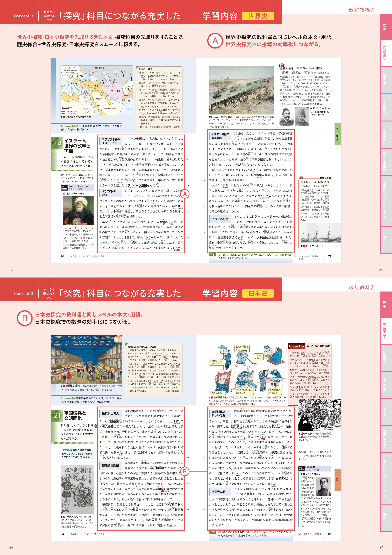Click the 先生から選ばれるワケ text on the 世界史 header
Viewport: 392px width, 555px height.
49,16
